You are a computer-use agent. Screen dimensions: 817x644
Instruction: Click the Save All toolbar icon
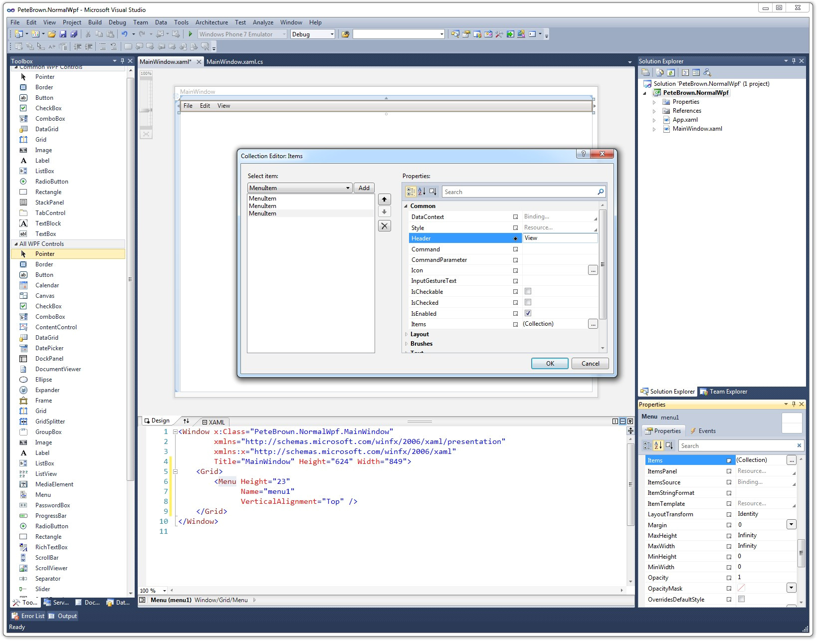click(x=74, y=34)
